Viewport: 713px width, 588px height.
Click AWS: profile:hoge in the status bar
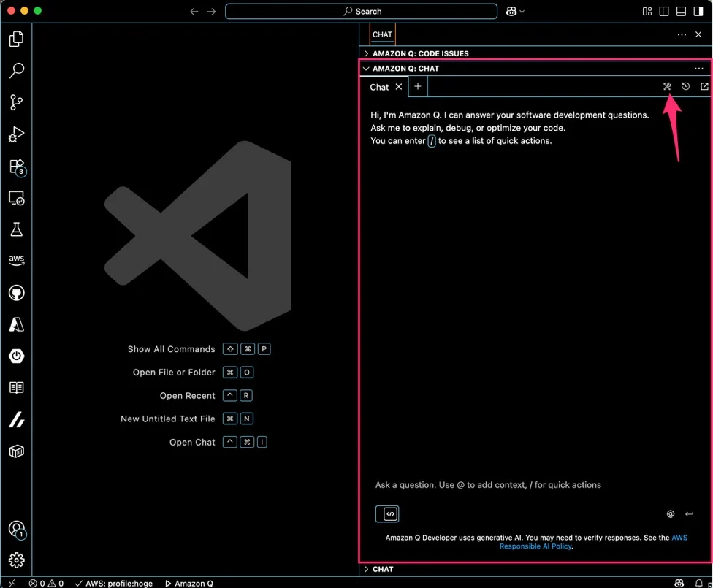coord(114,583)
